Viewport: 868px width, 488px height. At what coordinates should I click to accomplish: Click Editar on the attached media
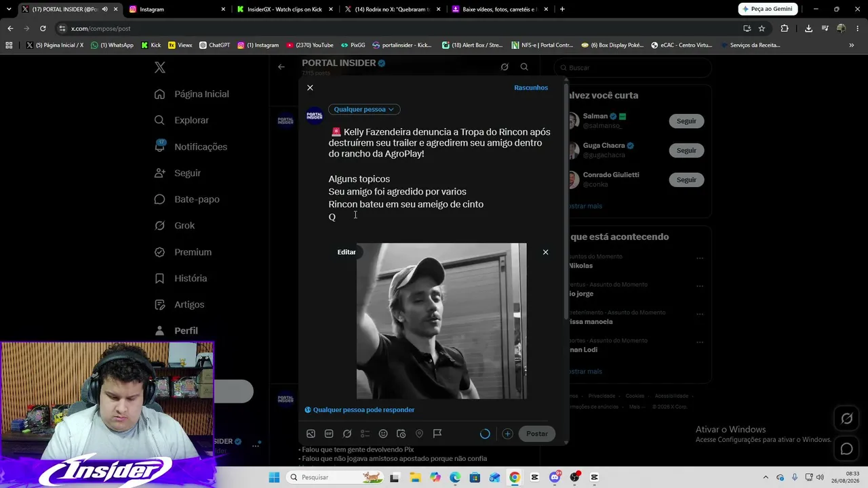(347, 252)
